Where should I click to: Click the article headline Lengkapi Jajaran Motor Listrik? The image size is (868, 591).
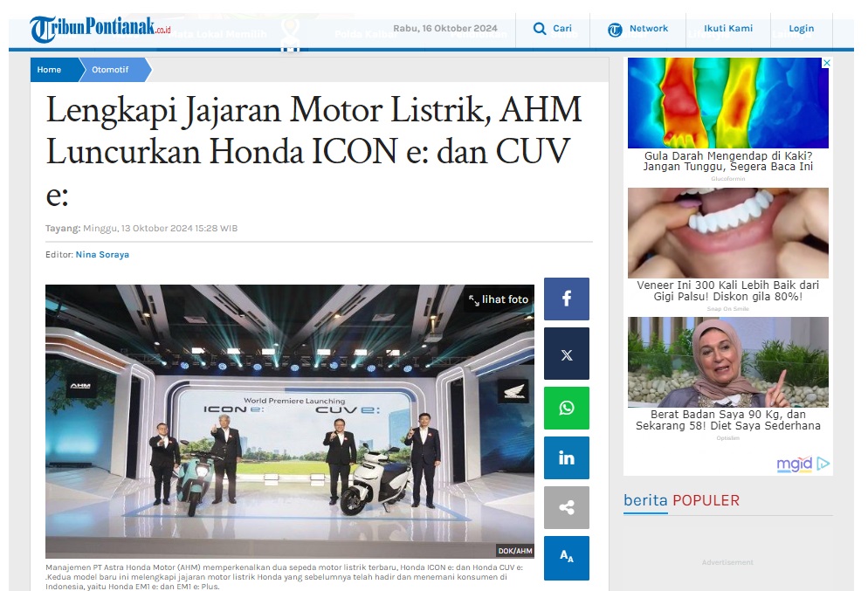pos(313,152)
